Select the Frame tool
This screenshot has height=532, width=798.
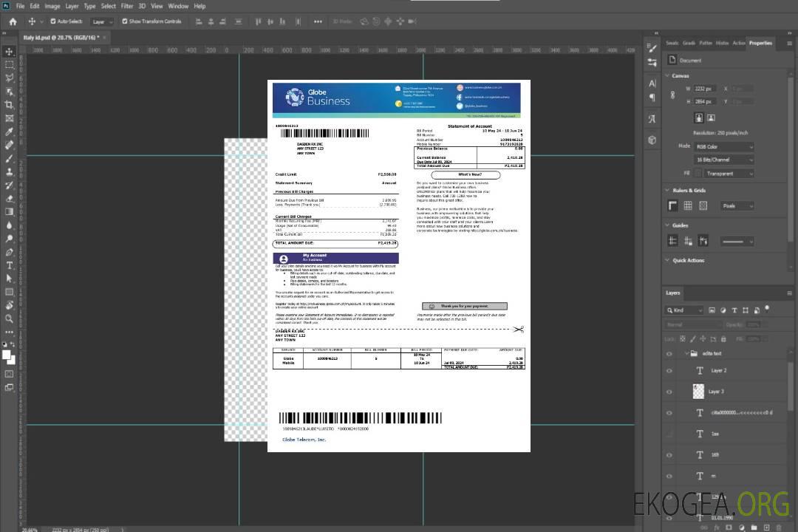[9, 118]
